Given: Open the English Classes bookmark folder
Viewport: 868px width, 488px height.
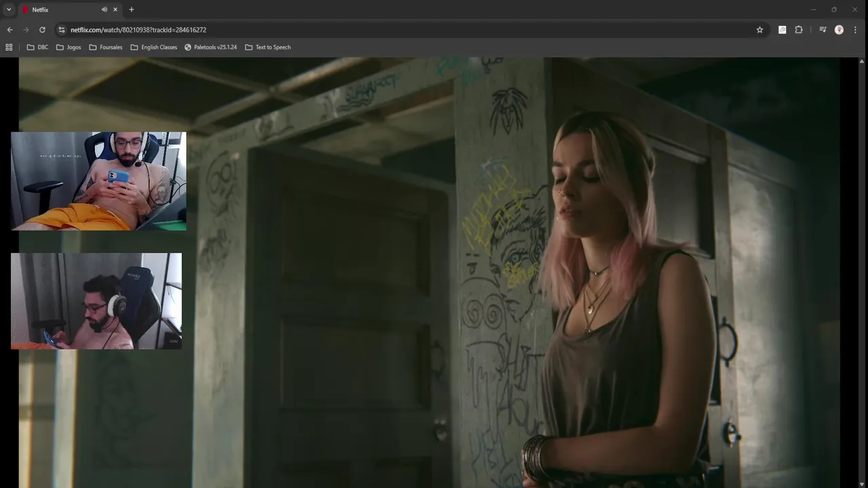Looking at the screenshot, I should pos(154,47).
